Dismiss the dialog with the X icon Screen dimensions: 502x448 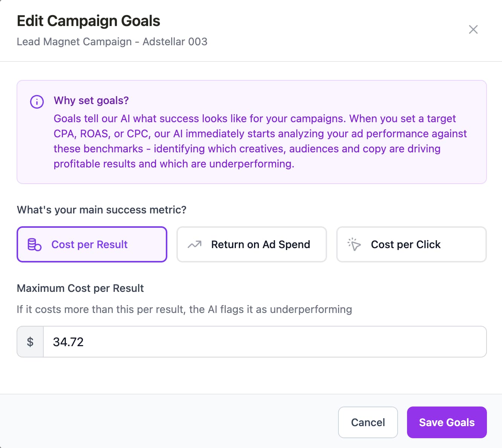473,29
